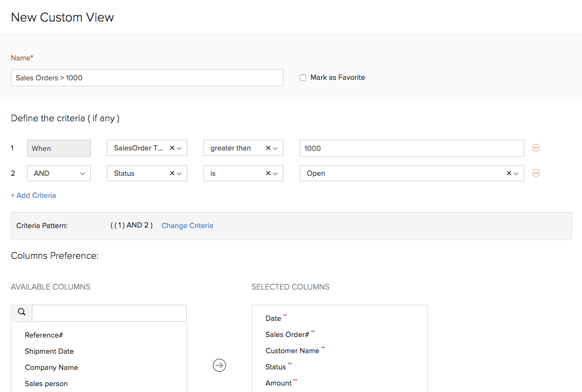
Task: Clear the 'is' comparator selection
Action: point(268,173)
